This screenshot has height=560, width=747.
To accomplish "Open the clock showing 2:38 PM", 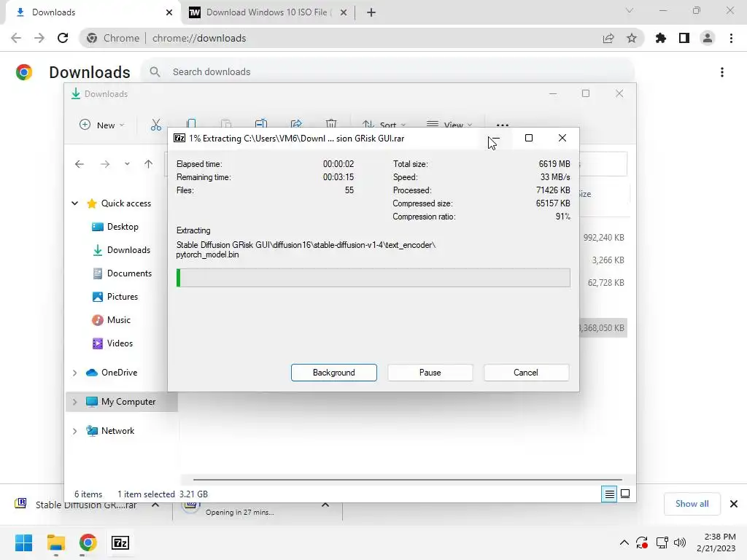I will (716, 542).
